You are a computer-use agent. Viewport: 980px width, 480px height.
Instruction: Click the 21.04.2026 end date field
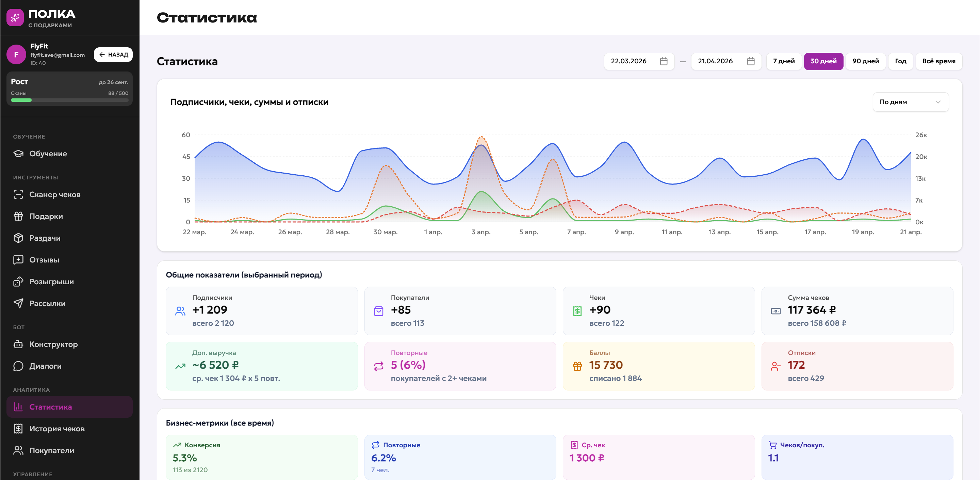(x=715, y=61)
